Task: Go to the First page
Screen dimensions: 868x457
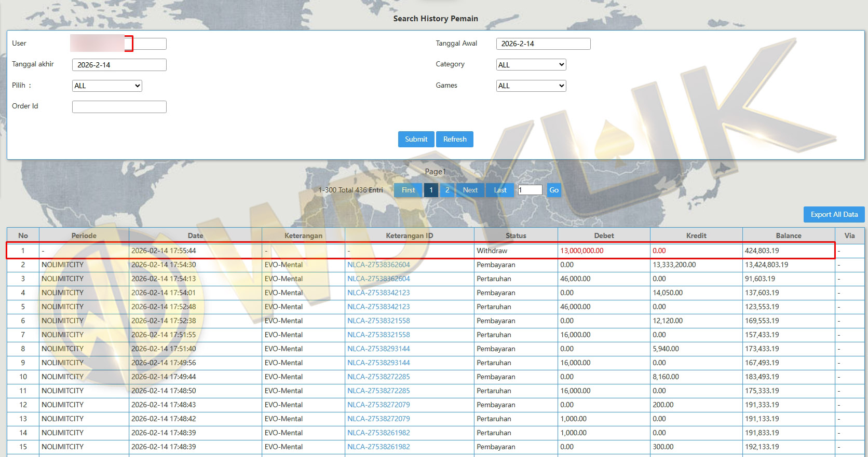Action: point(408,190)
